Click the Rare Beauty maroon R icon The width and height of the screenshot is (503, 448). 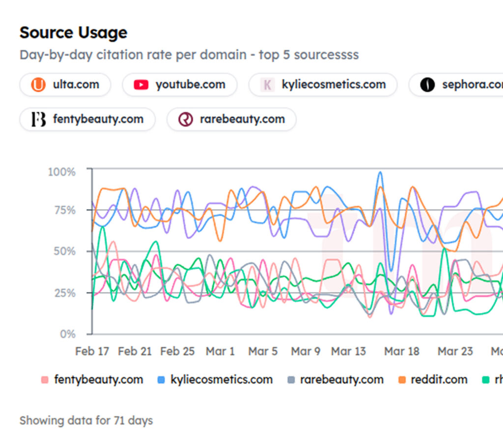(x=185, y=119)
